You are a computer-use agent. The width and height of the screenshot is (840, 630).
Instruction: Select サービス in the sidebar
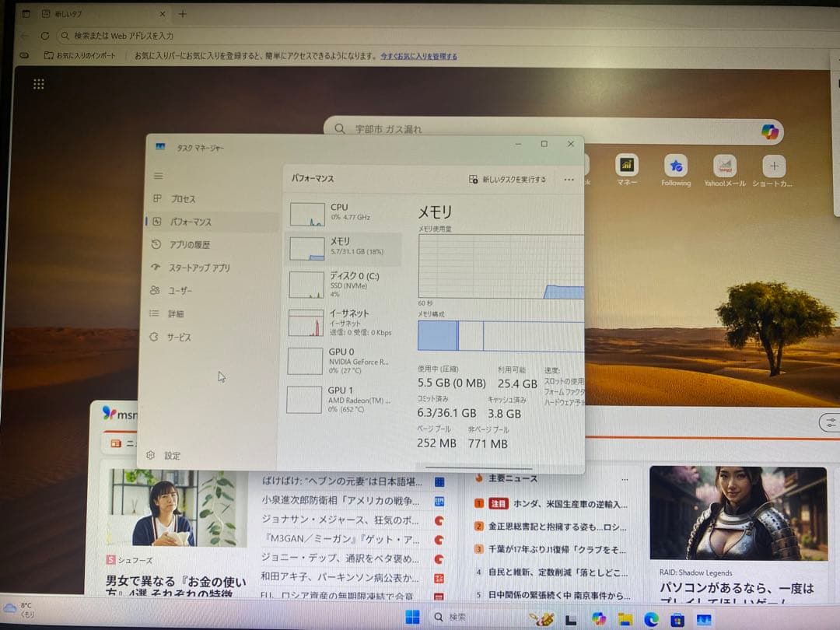[180, 337]
